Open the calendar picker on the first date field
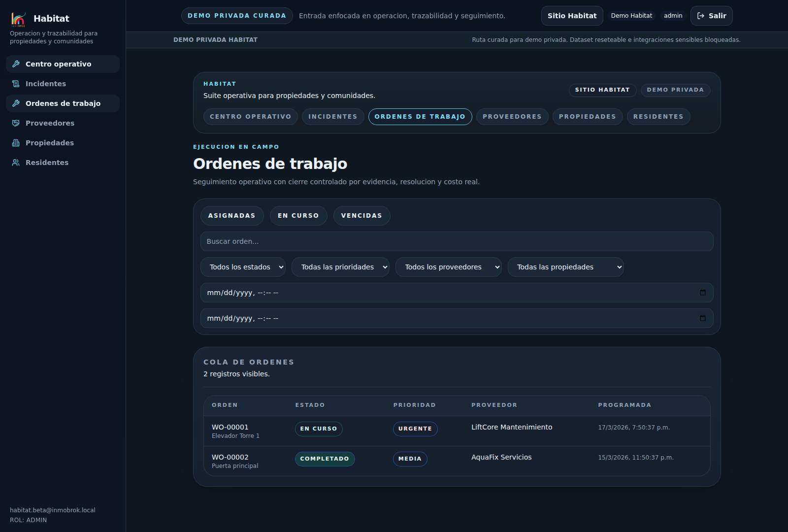The height and width of the screenshot is (532, 788). click(703, 292)
